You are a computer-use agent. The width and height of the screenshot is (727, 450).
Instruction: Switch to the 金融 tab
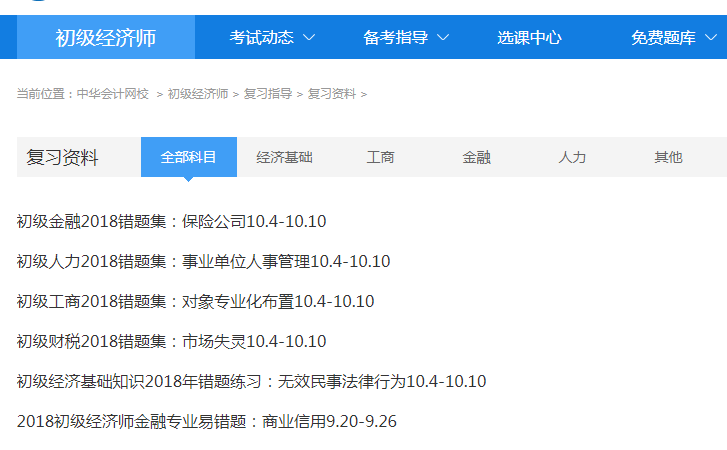476,157
